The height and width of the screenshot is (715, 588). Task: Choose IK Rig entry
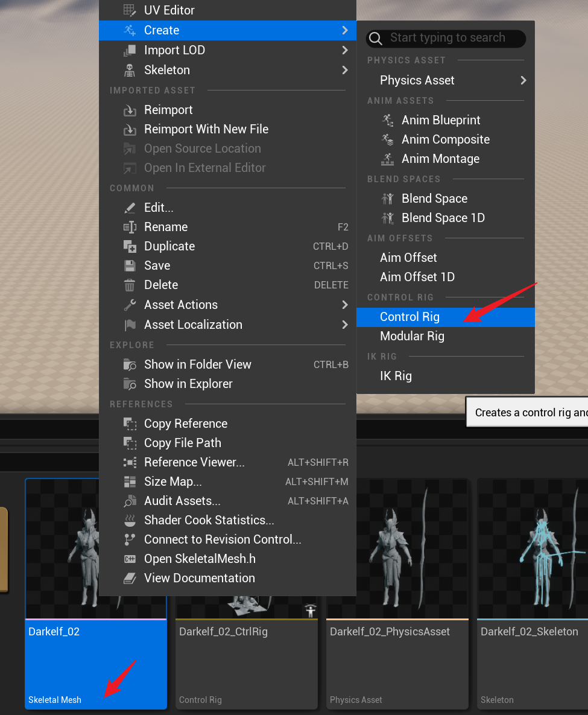click(x=445, y=376)
